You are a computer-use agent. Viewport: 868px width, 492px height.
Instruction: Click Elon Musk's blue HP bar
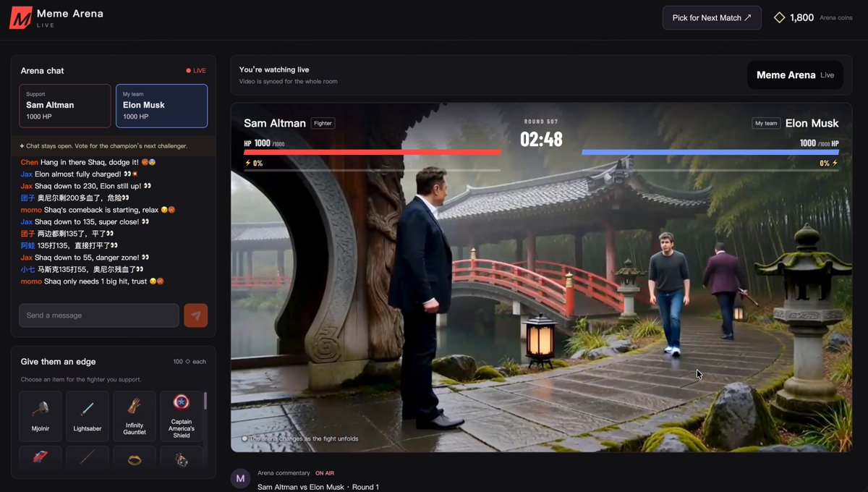pyautogui.click(x=710, y=152)
